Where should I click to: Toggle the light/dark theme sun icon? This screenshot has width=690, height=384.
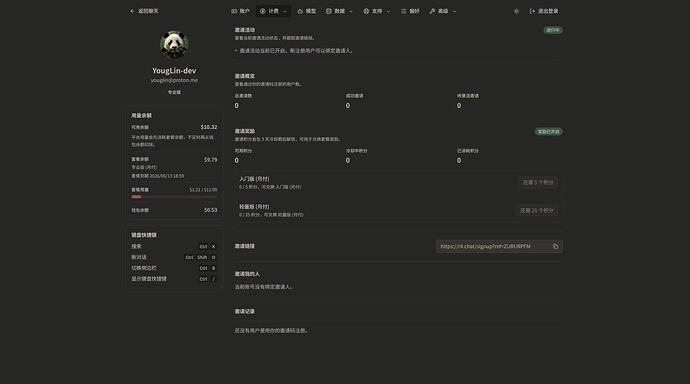(x=516, y=11)
